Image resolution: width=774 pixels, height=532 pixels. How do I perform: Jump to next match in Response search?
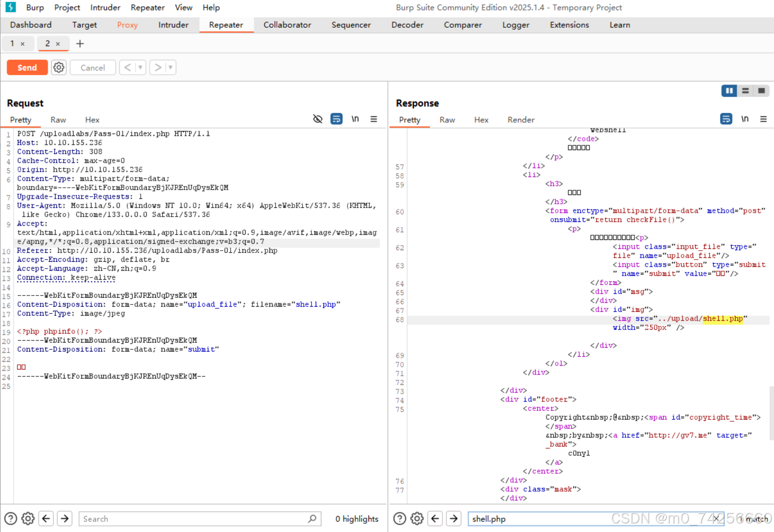click(x=454, y=519)
